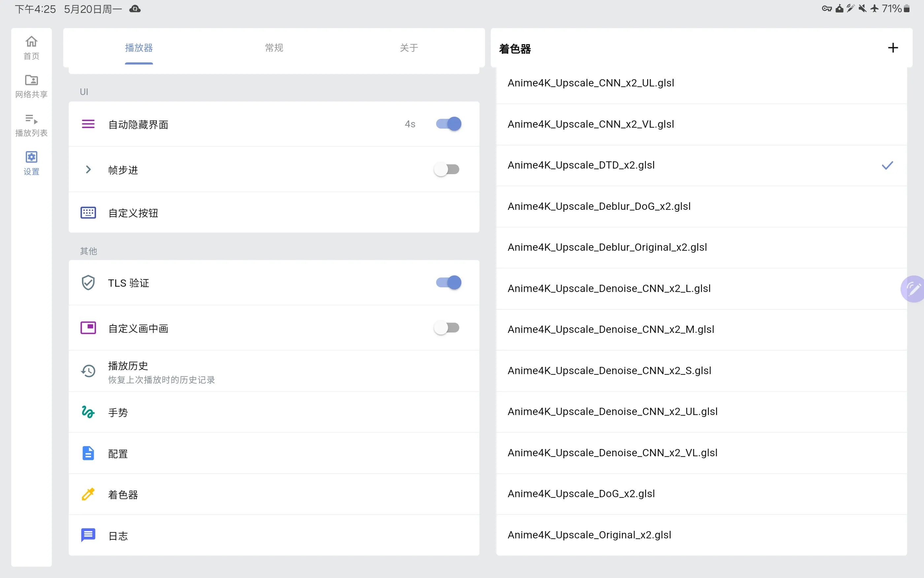Expand the frame step (帧步进) chevron
924x578 pixels.
88,169
